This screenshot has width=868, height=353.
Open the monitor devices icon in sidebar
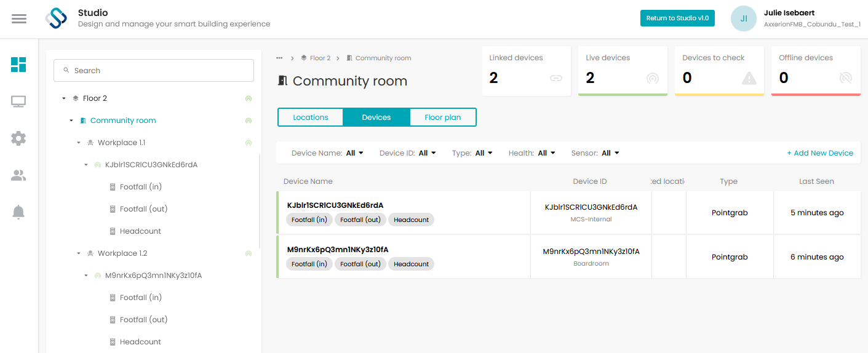[x=18, y=101]
